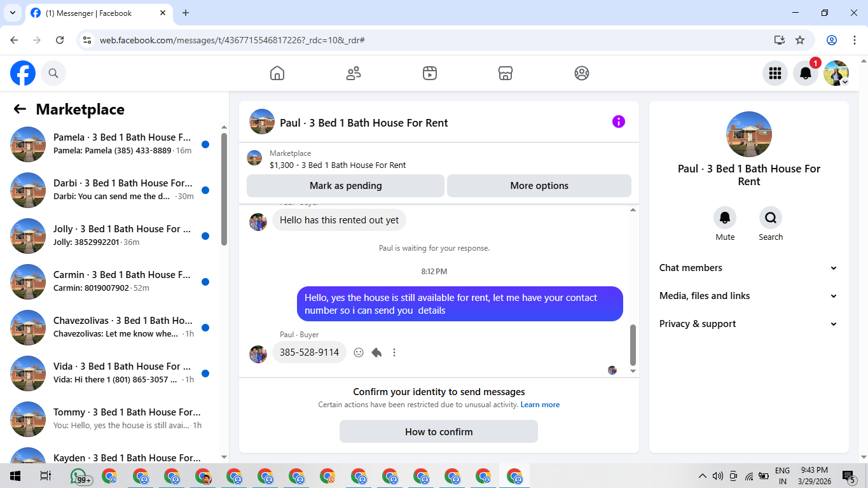868x488 pixels.
Task: Click the chat scrollbar down arrow
Action: 633,371
